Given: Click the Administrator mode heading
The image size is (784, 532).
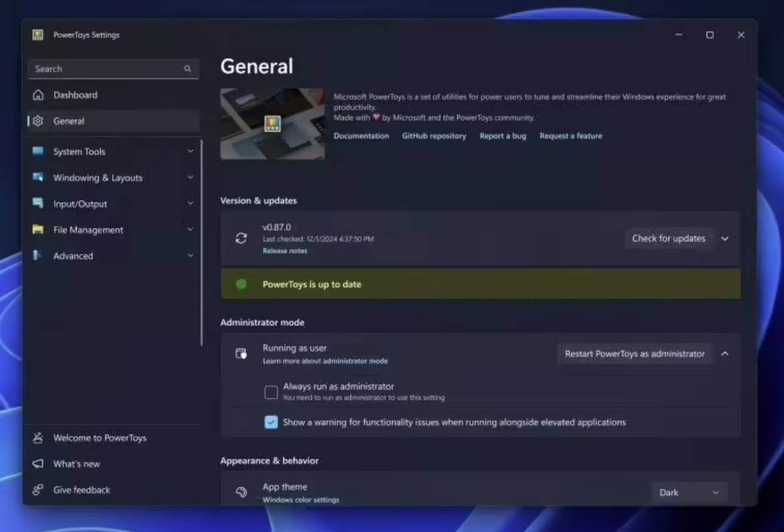Looking at the screenshot, I should pyautogui.click(x=262, y=322).
